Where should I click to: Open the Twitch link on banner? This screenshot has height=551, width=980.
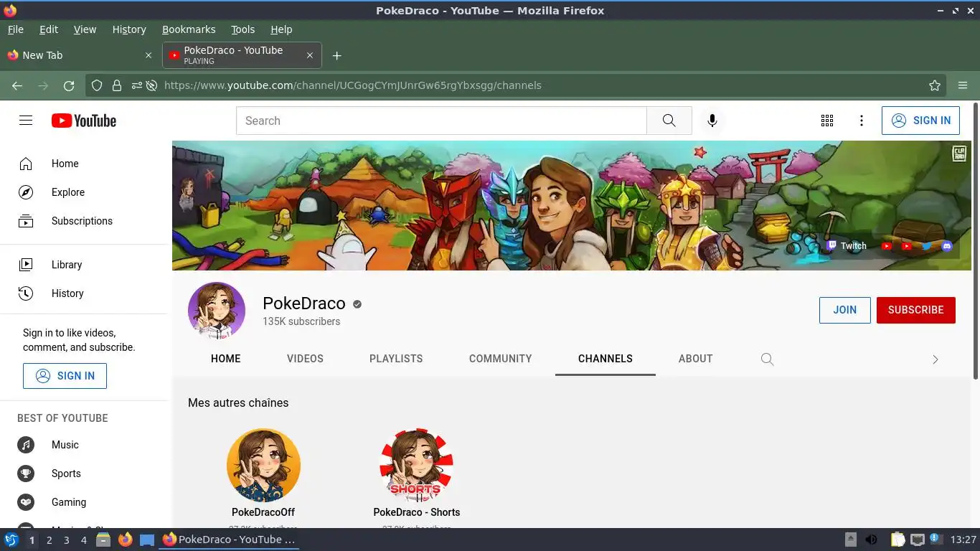point(847,245)
